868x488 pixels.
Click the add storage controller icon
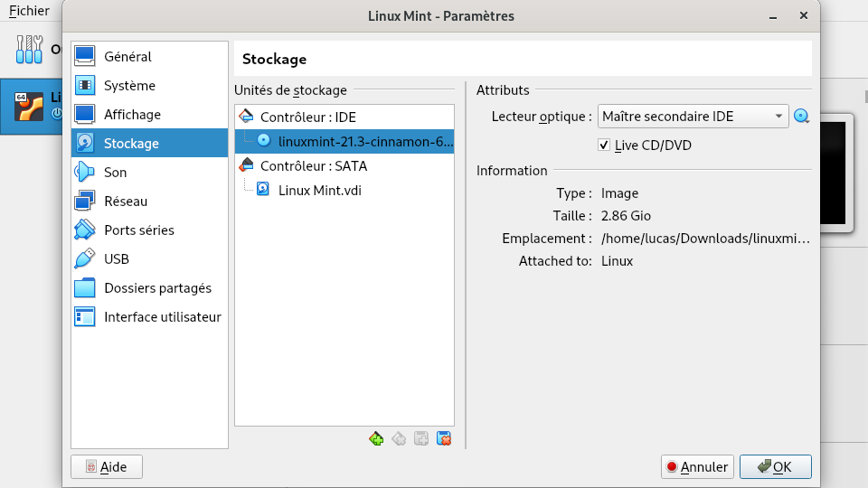tap(377, 439)
